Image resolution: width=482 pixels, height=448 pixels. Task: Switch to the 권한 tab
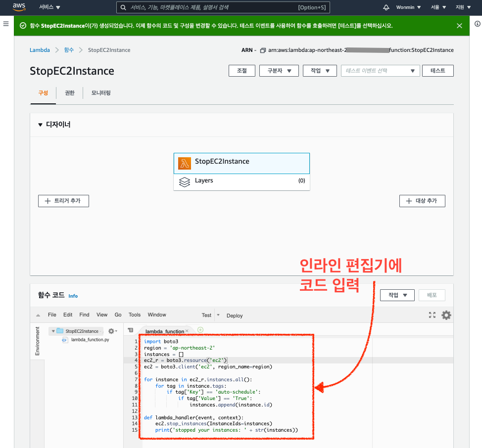tap(70, 93)
